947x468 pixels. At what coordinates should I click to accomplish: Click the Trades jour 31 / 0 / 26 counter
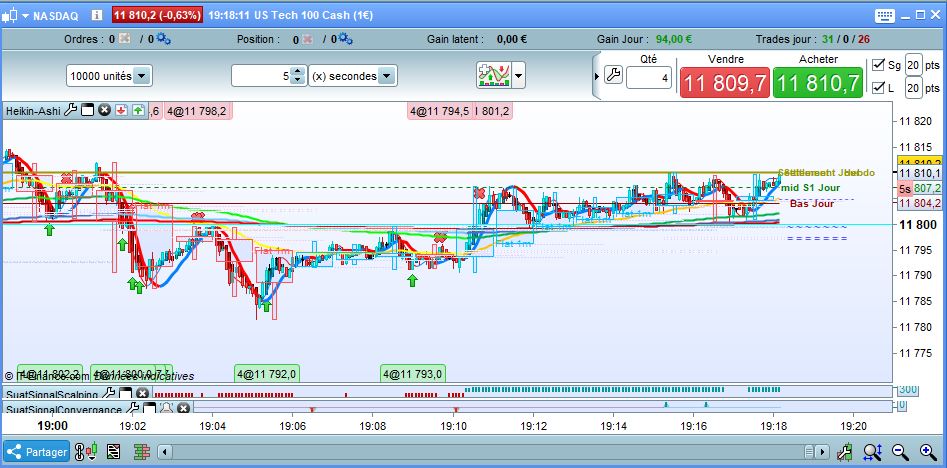[x=812, y=39]
